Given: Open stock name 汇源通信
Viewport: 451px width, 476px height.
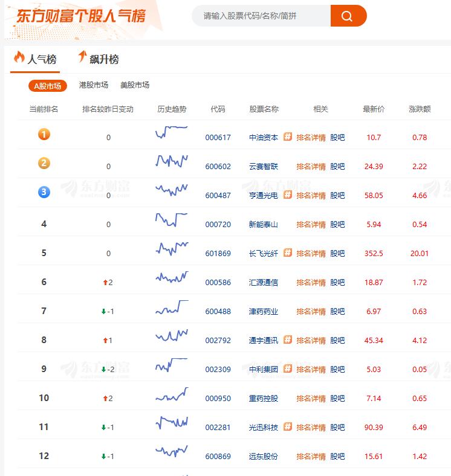Looking at the screenshot, I should (x=264, y=282).
